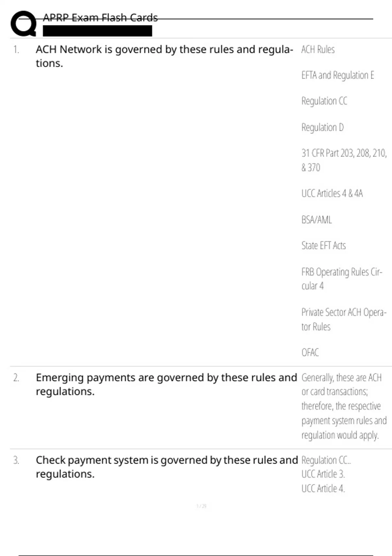392x556 pixels.
Task: Click the Emerging payments question text
Action: [166, 384]
